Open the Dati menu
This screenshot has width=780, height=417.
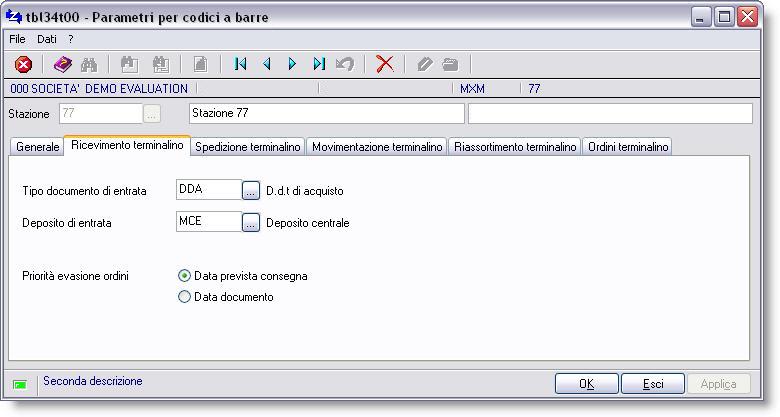coord(47,39)
